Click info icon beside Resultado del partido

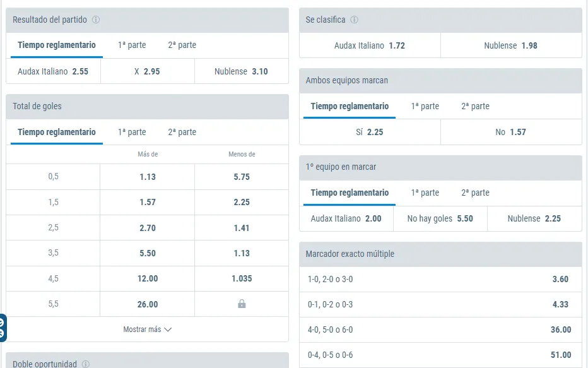tap(96, 20)
